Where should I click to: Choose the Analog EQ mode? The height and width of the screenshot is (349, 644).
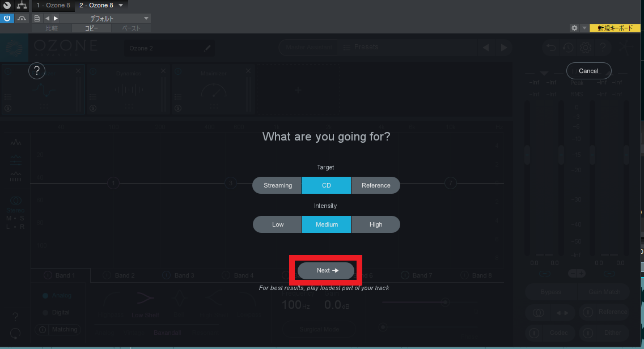pyautogui.click(x=57, y=295)
